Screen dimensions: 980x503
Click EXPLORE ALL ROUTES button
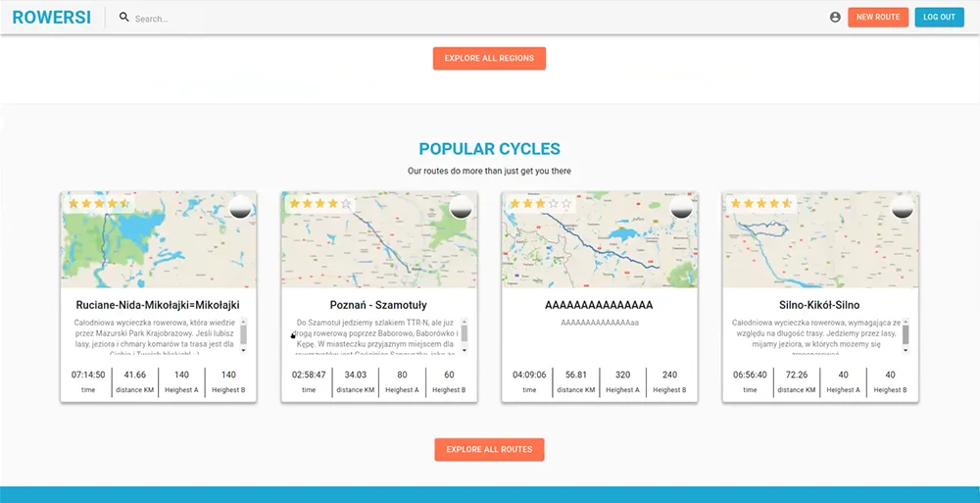point(489,449)
